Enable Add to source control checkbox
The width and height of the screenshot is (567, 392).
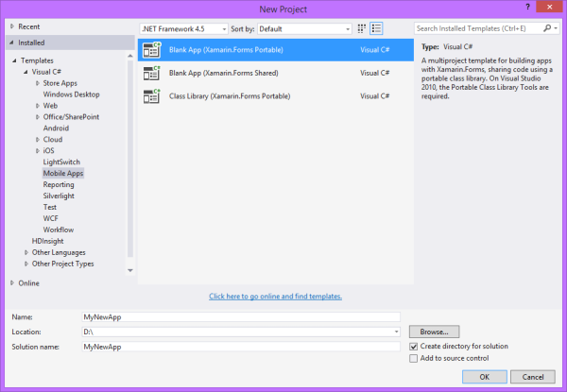(413, 358)
